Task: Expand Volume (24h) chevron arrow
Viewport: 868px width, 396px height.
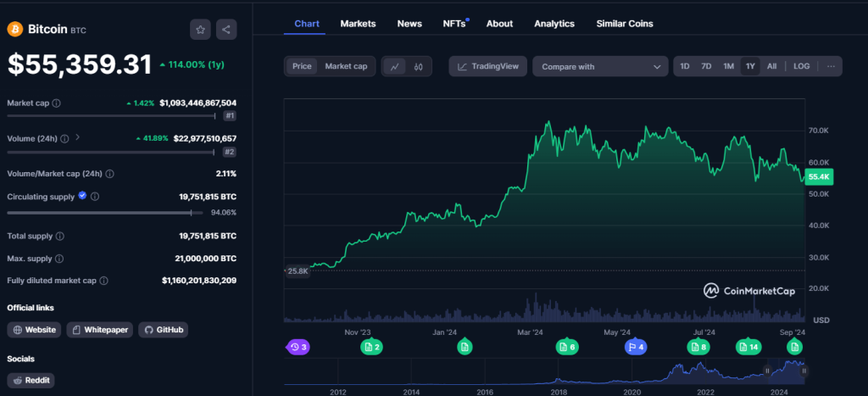Action: [77, 137]
